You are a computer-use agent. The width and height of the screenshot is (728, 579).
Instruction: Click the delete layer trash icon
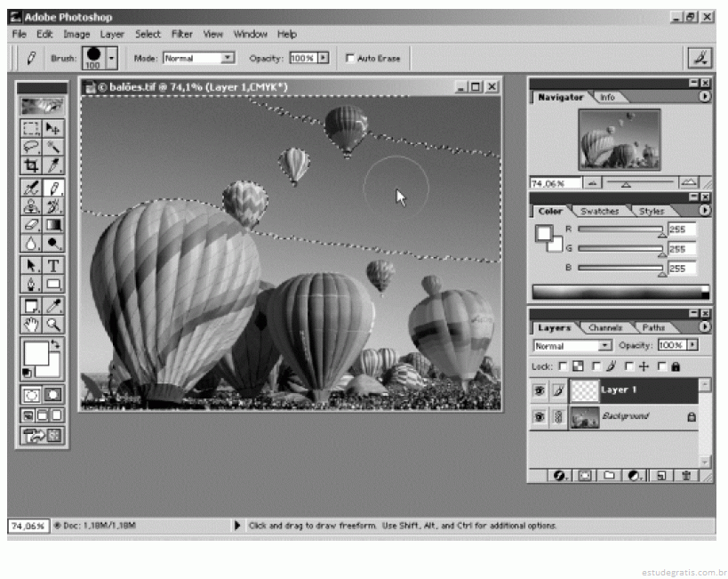[x=686, y=475]
